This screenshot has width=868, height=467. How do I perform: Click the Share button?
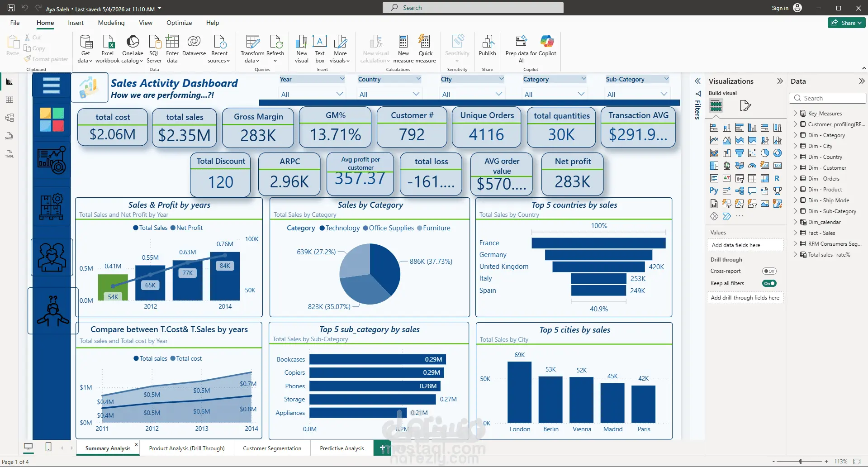tap(846, 23)
